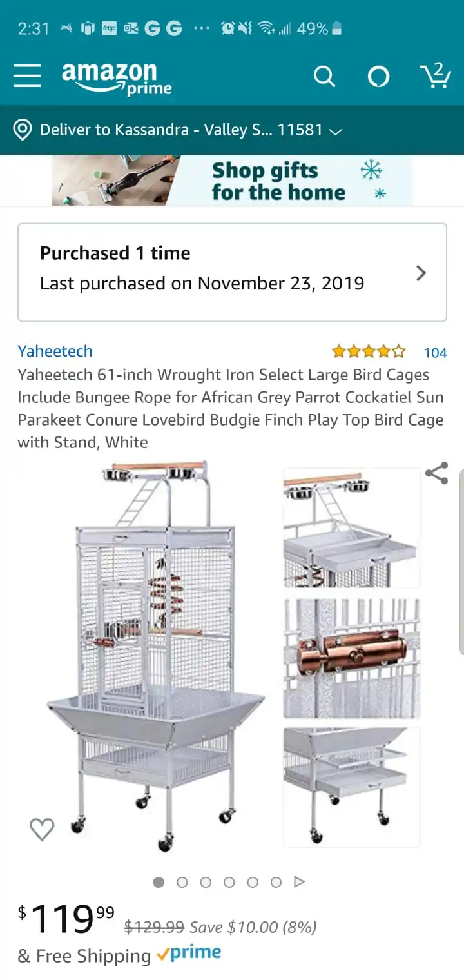The image size is (464, 980).
Task: Select the fourth image carousel dot
Action: (x=229, y=882)
